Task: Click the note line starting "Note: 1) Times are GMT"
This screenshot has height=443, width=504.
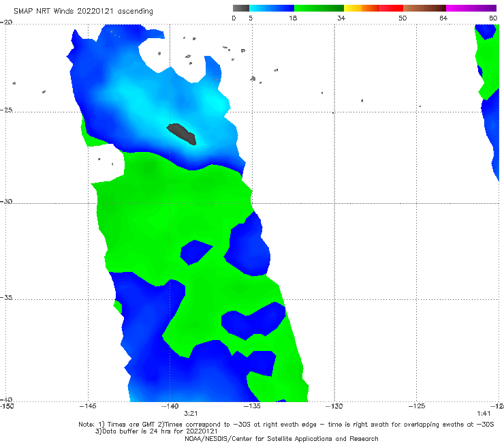Action: pos(286,425)
